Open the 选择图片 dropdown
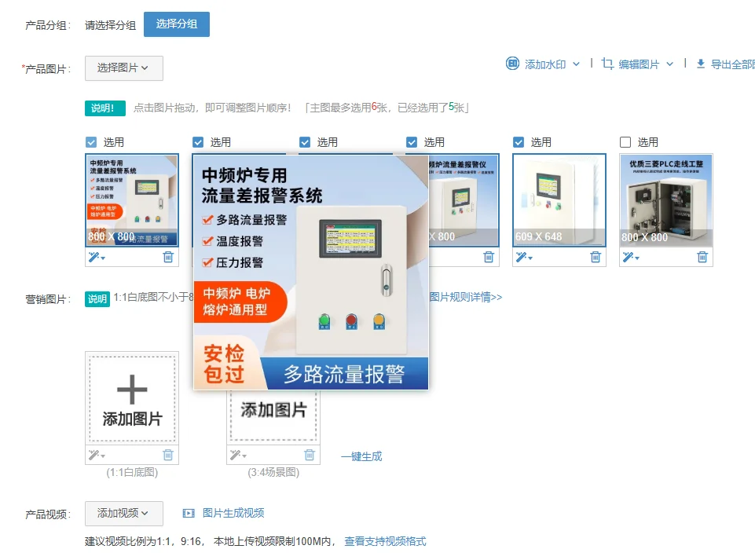The image size is (755, 560). point(124,68)
